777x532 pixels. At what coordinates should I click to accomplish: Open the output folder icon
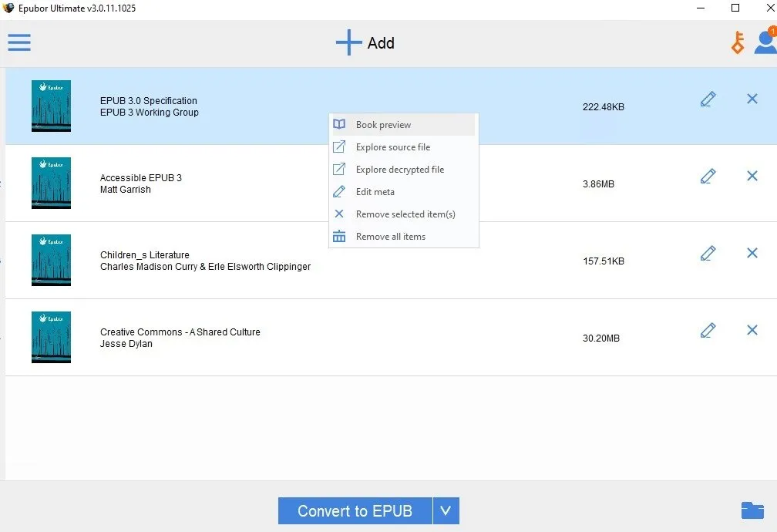point(752,510)
